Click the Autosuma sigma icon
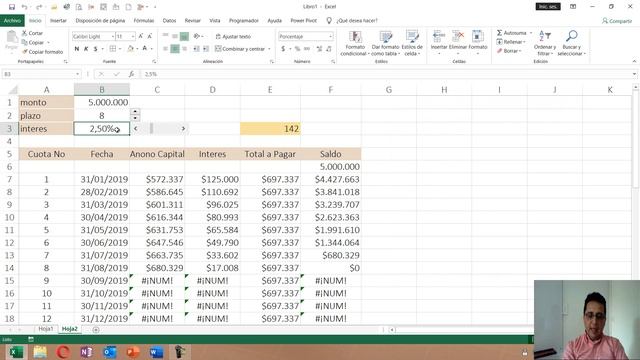Viewport: 640px width, 360px height. click(499, 33)
